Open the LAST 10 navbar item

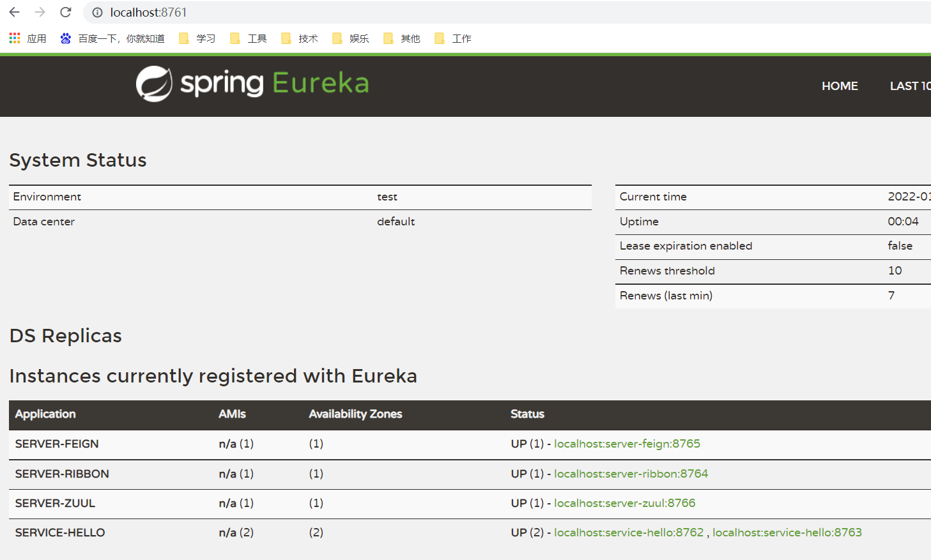pos(911,86)
